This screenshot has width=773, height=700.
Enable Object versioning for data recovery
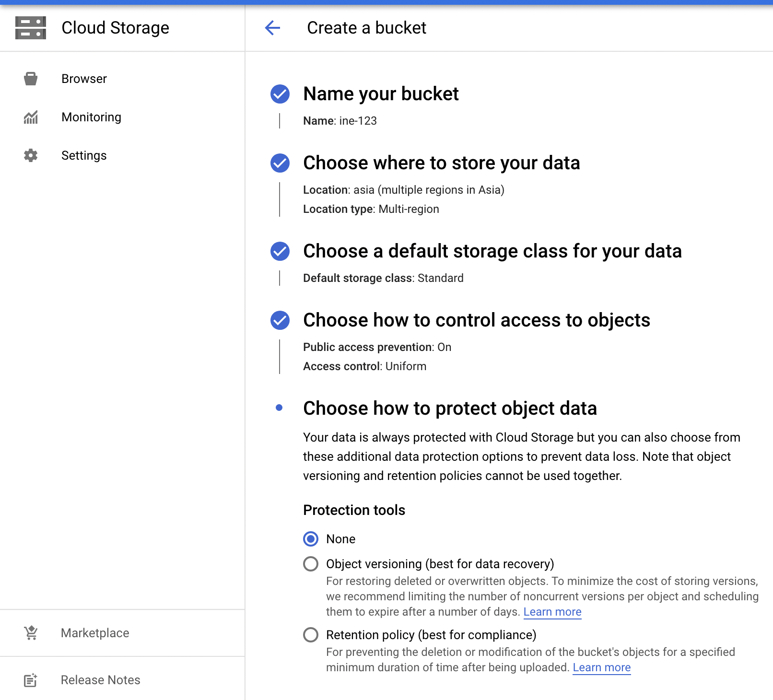point(311,564)
